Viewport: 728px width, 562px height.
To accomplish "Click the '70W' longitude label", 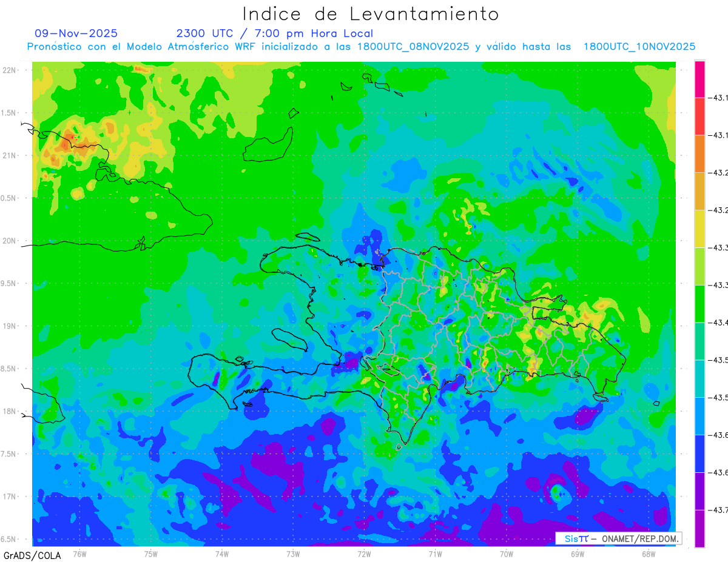I will pos(507,554).
